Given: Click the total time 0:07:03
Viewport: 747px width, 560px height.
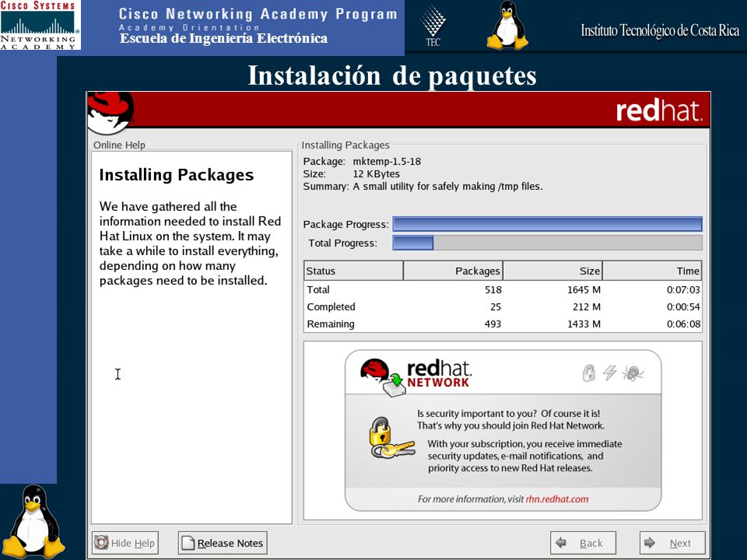Looking at the screenshot, I should [684, 289].
